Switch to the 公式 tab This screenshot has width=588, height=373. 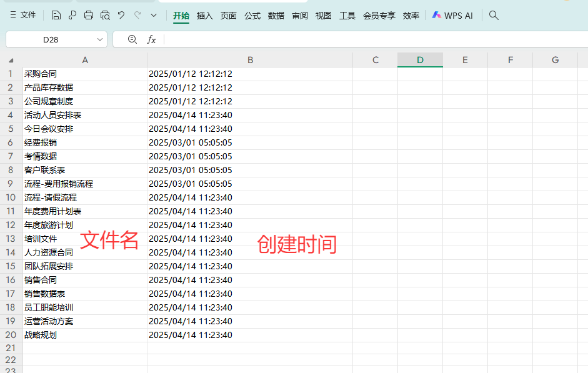[x=252, y=16]
